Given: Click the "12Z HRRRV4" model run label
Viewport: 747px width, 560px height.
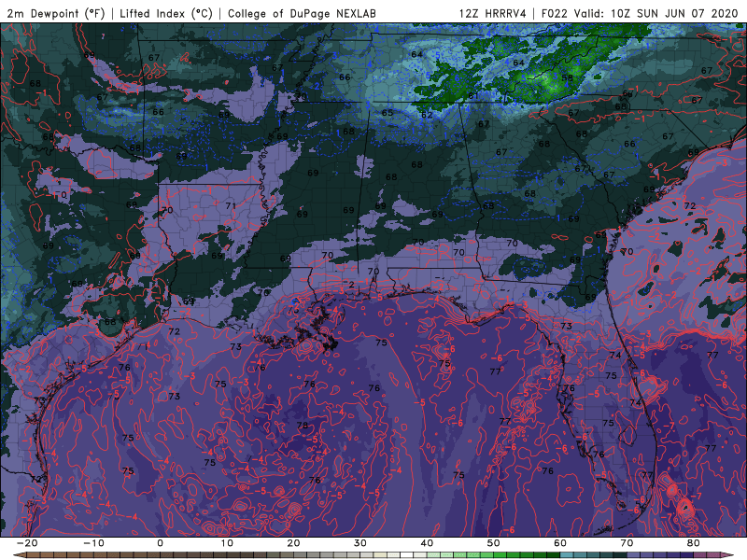Looking at the screenshot, I should pyautogui.click(x=493, y=13).
